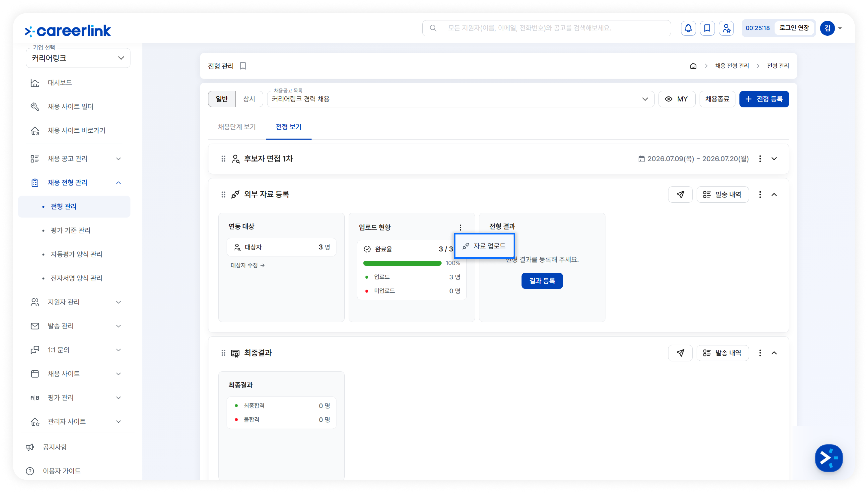Image resolution: width=868 pixels, height=493 pixels.
Task: Extend session with 로그인 연장
Action: (794, 28)
